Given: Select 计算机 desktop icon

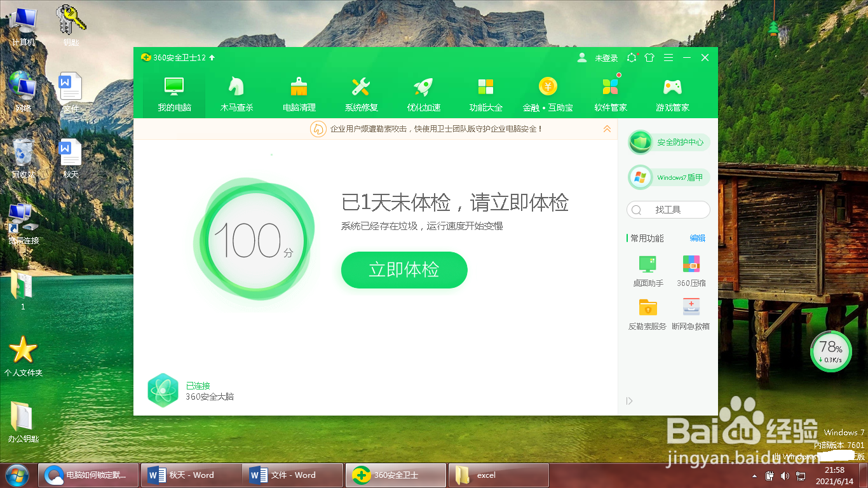Looking at the screenshot, I should click(24, 27).
